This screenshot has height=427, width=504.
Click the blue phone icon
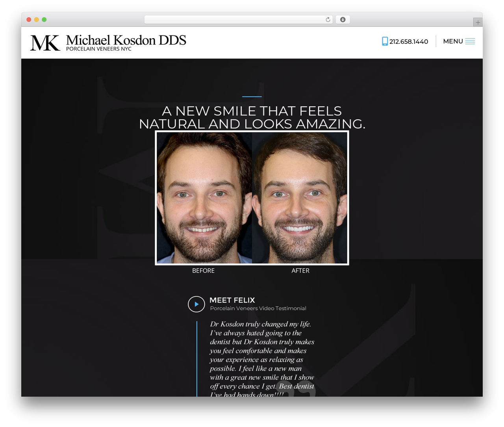[385, 41]
